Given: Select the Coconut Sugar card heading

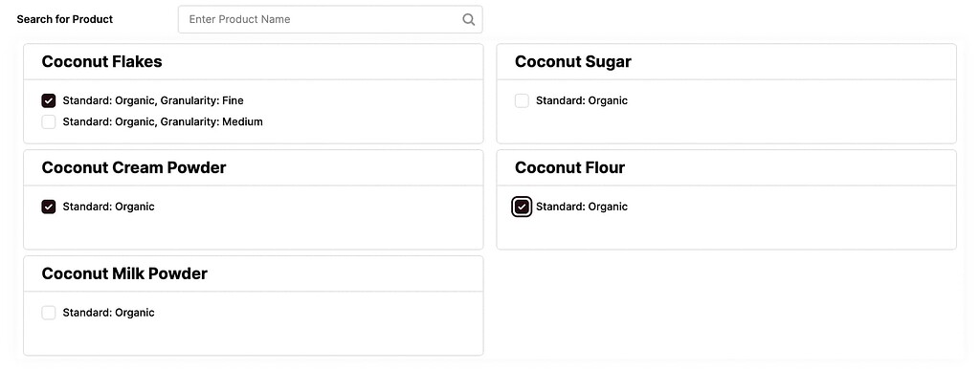Looking at the screenshot, I should 573,62.
